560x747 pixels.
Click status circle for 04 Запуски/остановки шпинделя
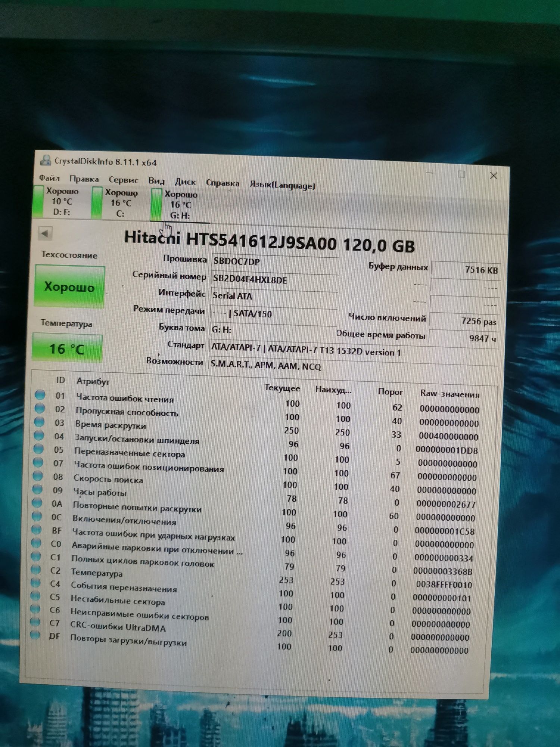click(x=39, y=435)
